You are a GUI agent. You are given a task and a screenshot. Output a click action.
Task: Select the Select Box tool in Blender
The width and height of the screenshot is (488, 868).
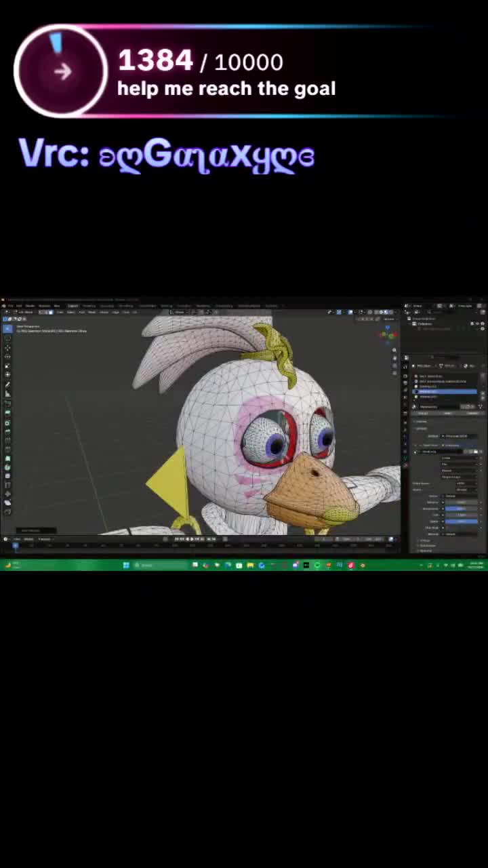7,328
